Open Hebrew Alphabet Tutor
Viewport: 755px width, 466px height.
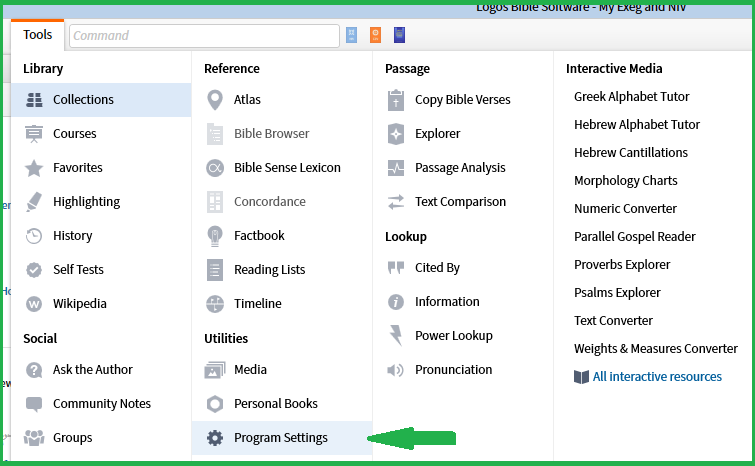[x=637, y=125]
